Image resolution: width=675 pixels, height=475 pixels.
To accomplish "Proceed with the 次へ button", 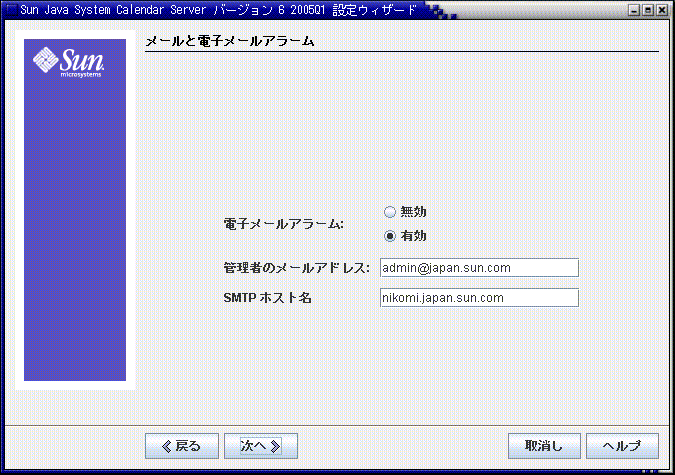I will tap(261, 446).
